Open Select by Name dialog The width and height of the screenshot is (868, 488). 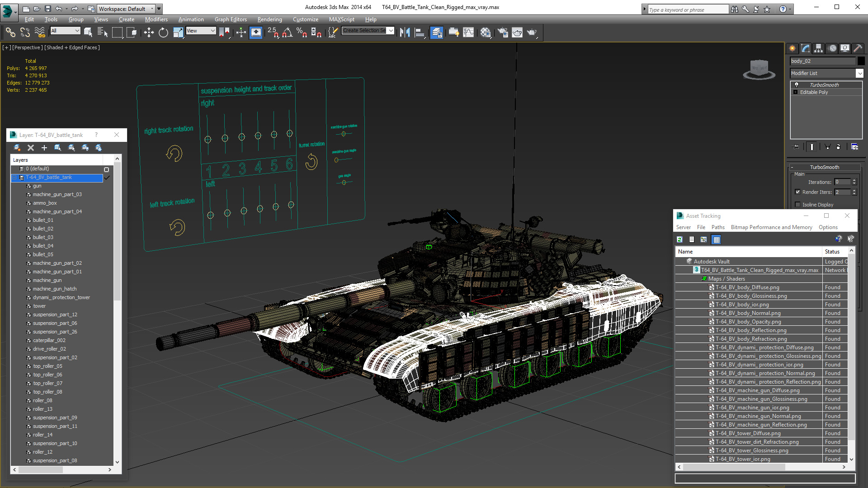(x=103, y=32)
